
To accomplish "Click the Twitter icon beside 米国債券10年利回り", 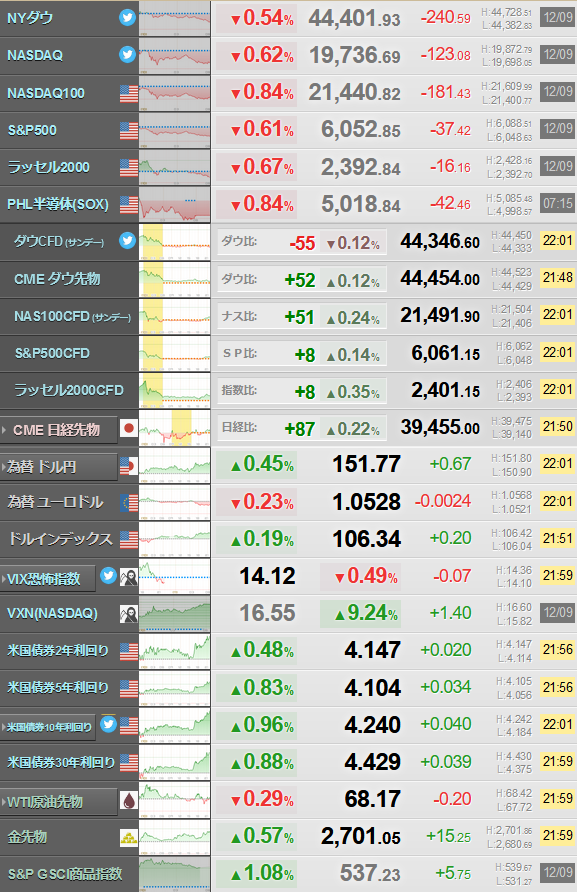I will click(108, 724).
